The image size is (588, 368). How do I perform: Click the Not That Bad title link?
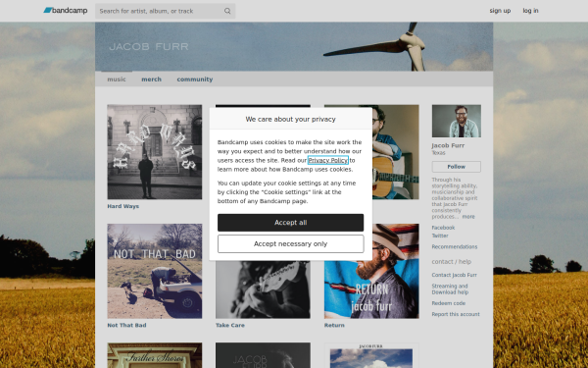click(126, 325)
